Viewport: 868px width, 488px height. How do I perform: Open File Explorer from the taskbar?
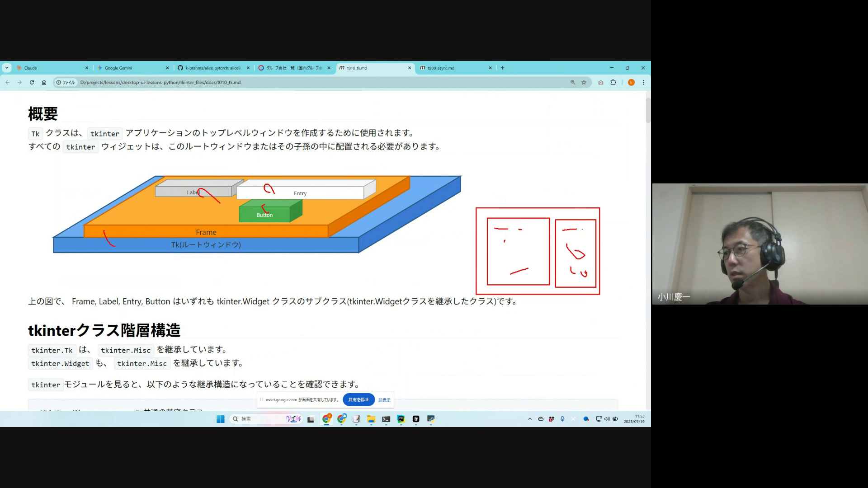point(371,419)
